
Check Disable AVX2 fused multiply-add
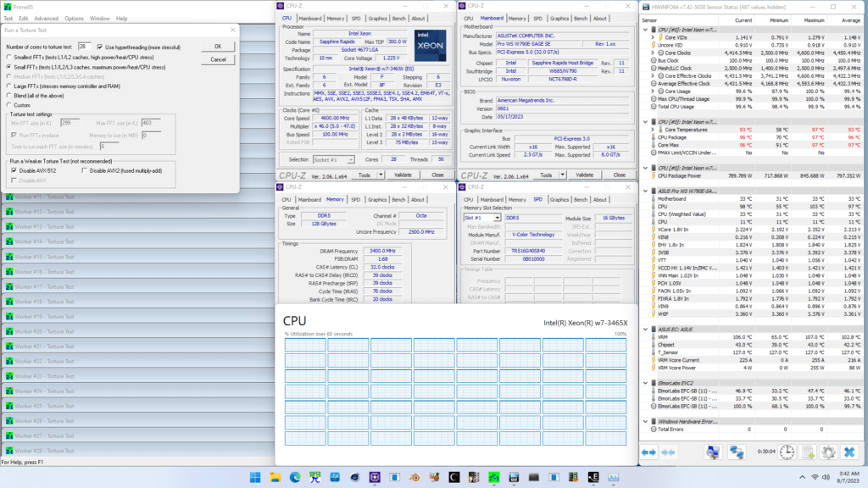[x=84, y=170]
